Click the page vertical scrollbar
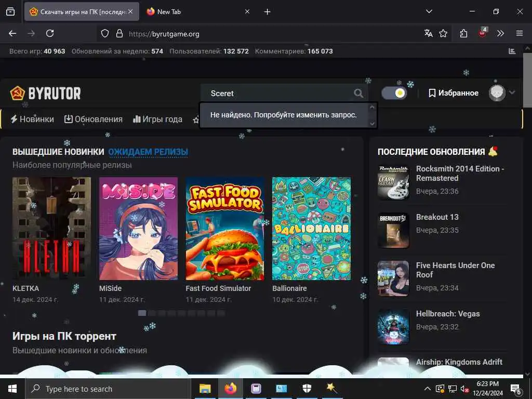Screen dimensions: 532x399 (x=527, y=82)
